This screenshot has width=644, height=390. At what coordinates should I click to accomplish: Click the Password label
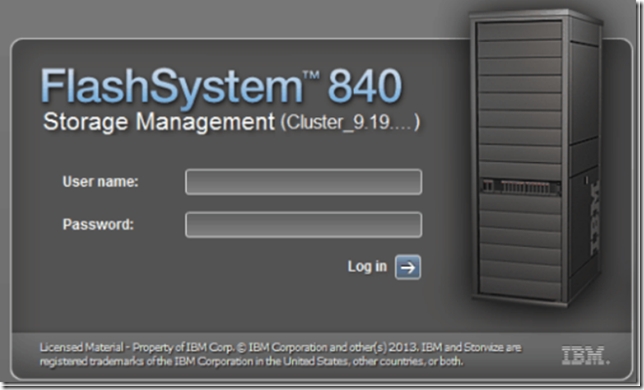pyautogui.click(x=98, y=224)
